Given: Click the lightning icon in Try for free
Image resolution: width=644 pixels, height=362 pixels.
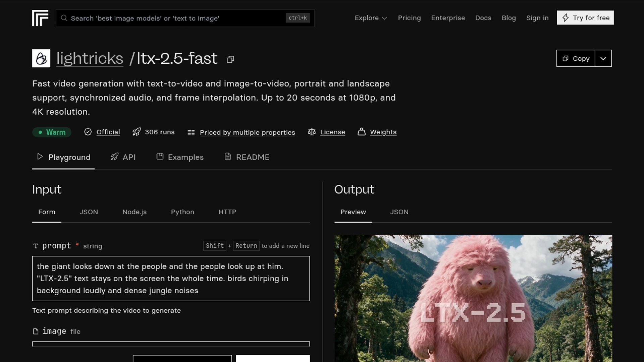Looking at the screenshot, I should click(x=566, y=18).
